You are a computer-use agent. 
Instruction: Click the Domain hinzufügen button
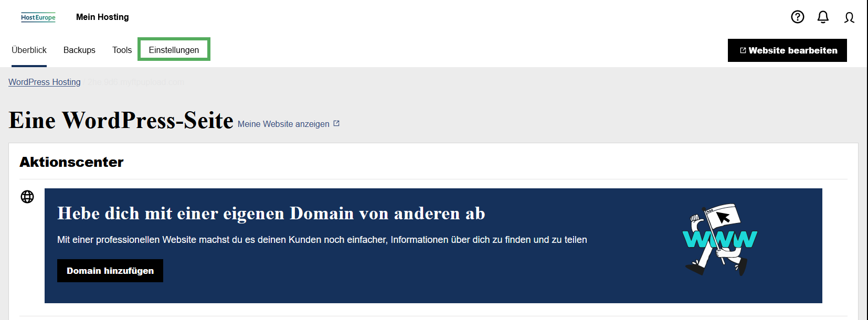[110, 271]
